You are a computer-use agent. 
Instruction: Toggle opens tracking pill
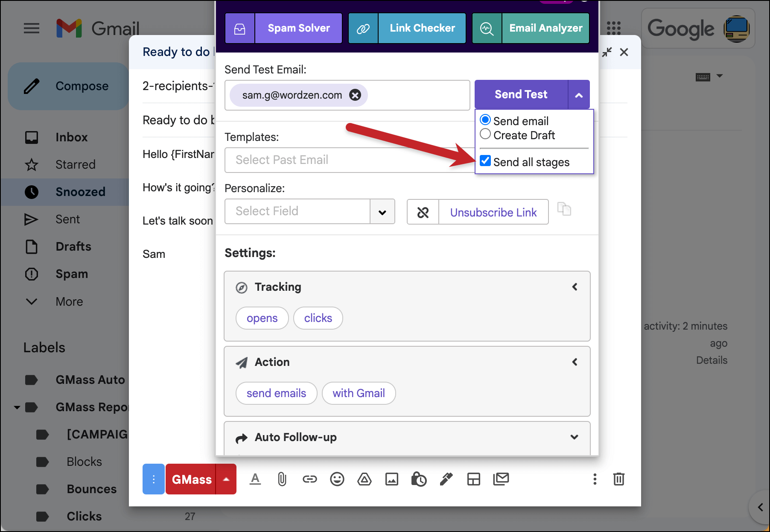click(x=262, y=318)
